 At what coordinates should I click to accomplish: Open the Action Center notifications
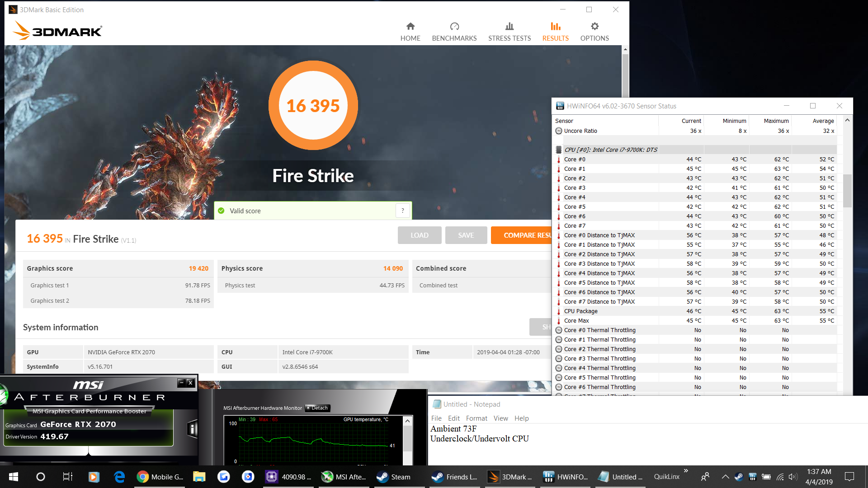point(849,477)
